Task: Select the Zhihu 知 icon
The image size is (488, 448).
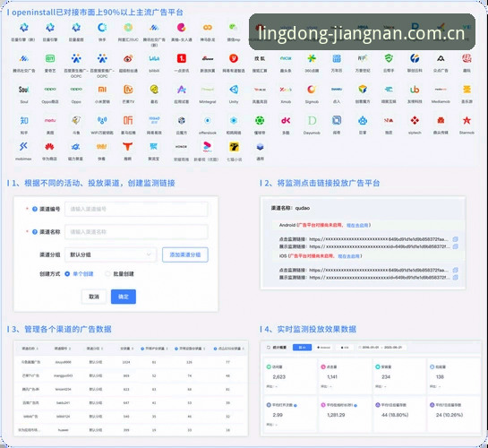Action: pyautogui.click(x=24, y=120)
